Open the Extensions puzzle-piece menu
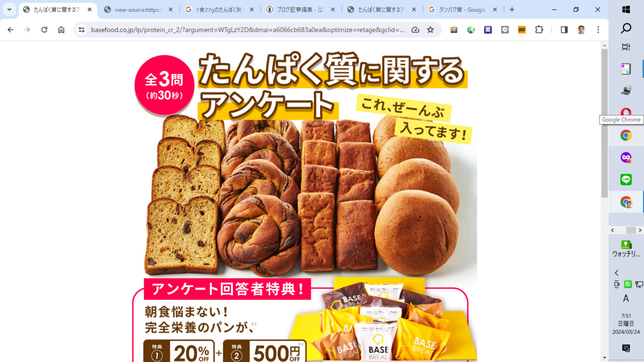The image size is (644, 362). coord(539,30)
